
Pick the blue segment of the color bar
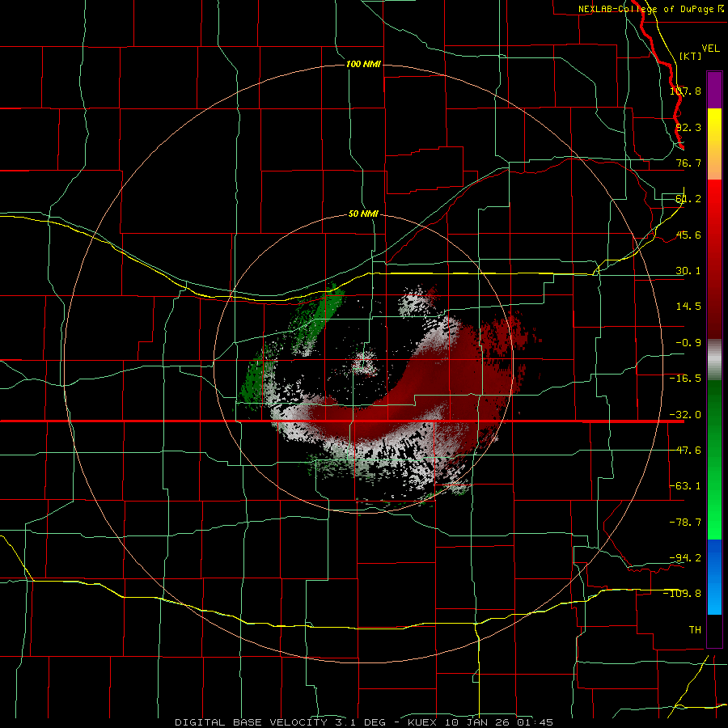(714, 577)
